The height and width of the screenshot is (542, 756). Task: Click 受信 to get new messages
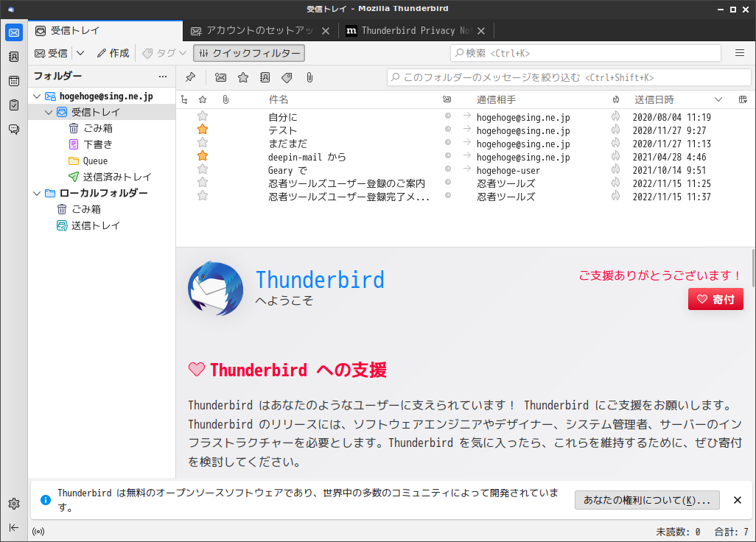tap(51, 53)
